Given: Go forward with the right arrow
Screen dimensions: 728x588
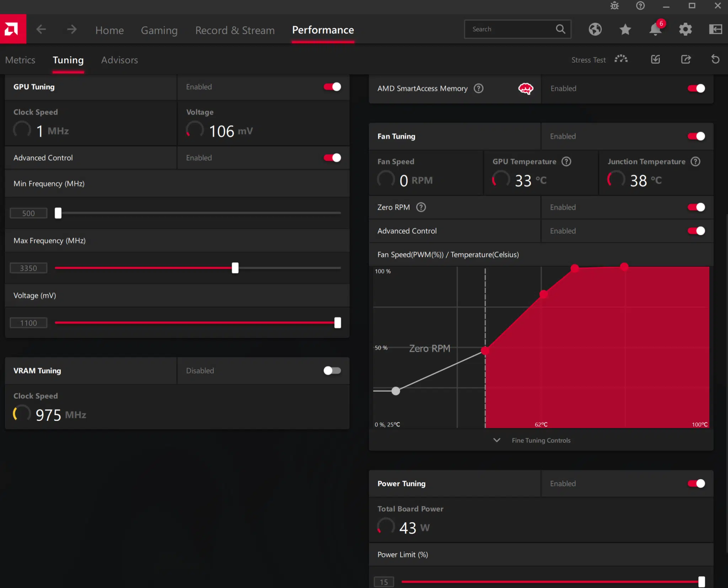Looking at the screenshot, I should 72,30.
